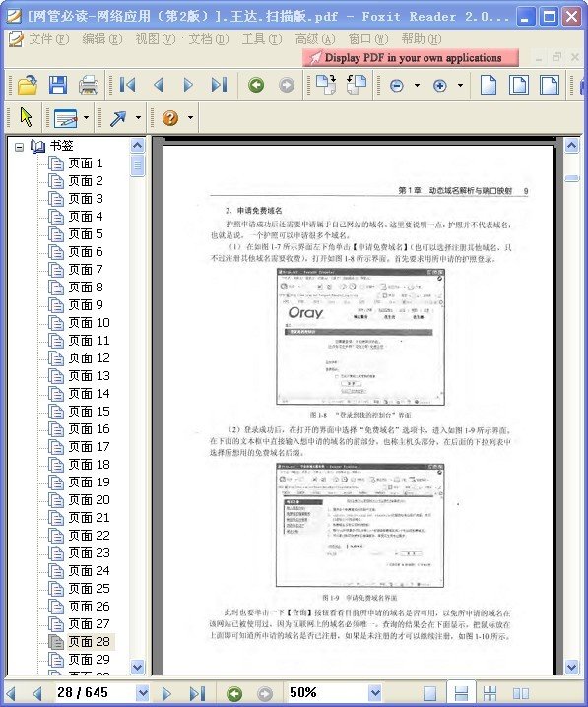Click document scroll down arrow
588x707 pixels.
pyautogui.click(x=572, y=667)
